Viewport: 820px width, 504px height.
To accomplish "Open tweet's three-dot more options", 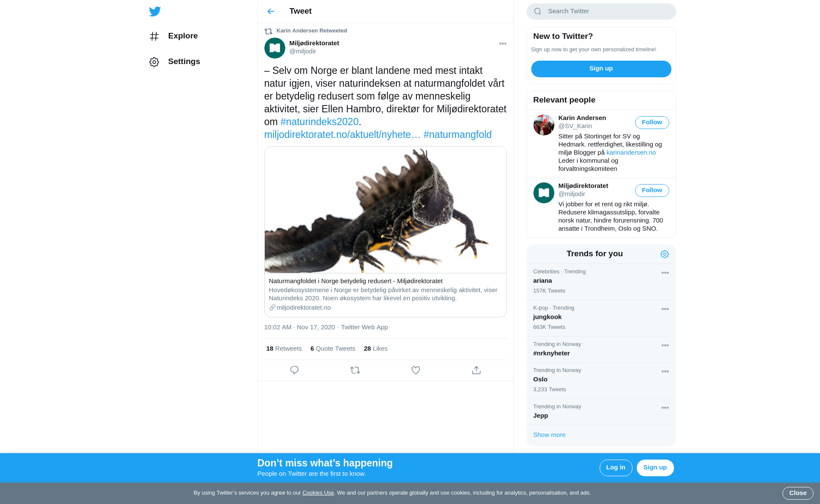I will coord(503,44).
